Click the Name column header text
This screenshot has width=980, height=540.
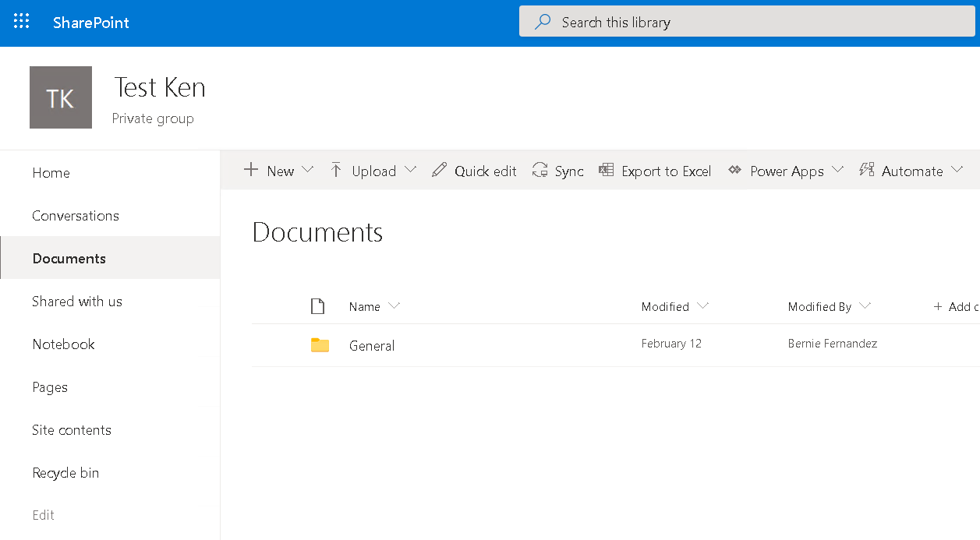point(365,307)
